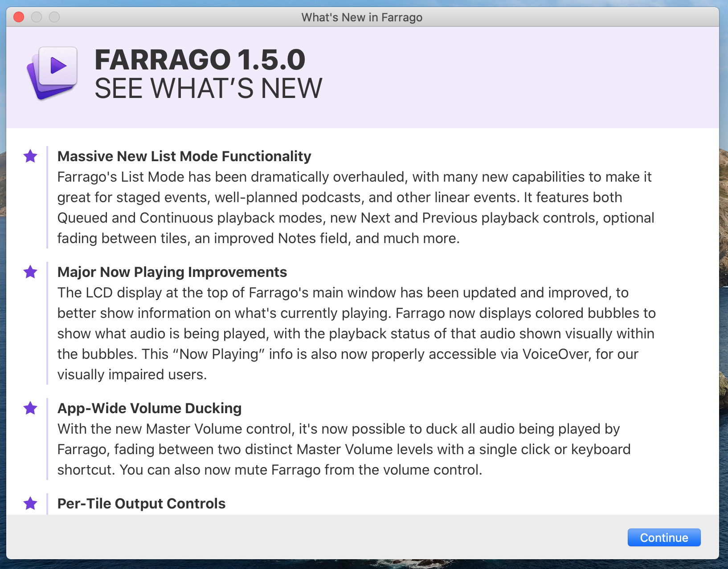Click the Major Now Playing Improvements heading
The height and width of the screenshot is (569, 728).
tap(172, 272)
